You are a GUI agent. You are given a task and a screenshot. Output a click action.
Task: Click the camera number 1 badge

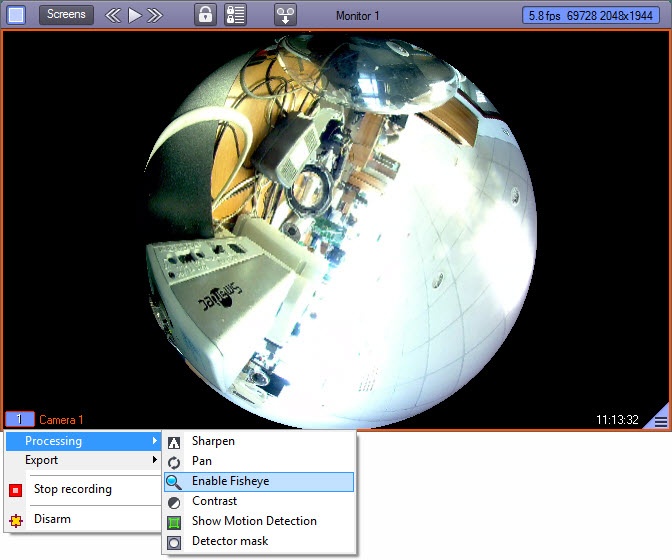19,420
